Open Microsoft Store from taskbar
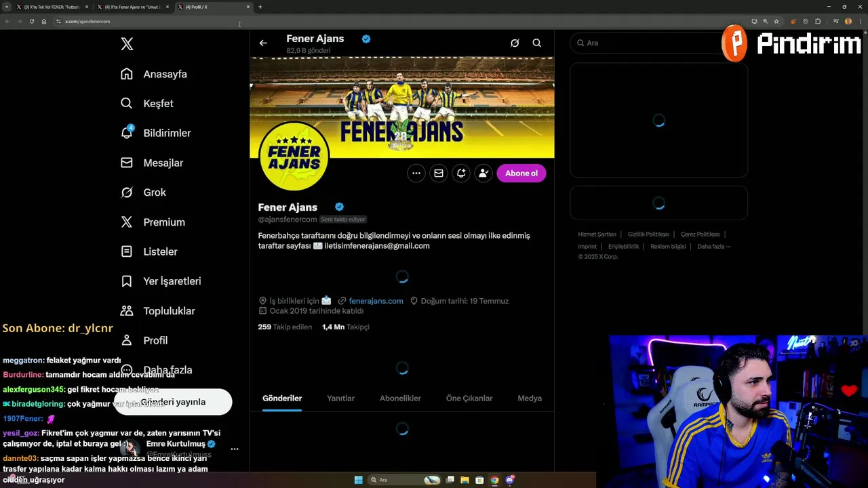 (479, 480)
